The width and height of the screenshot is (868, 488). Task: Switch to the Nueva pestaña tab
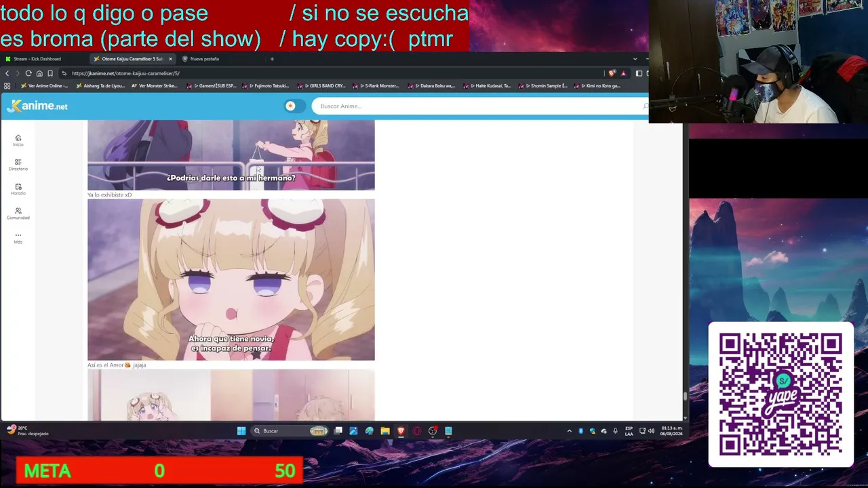coord(220,59)
